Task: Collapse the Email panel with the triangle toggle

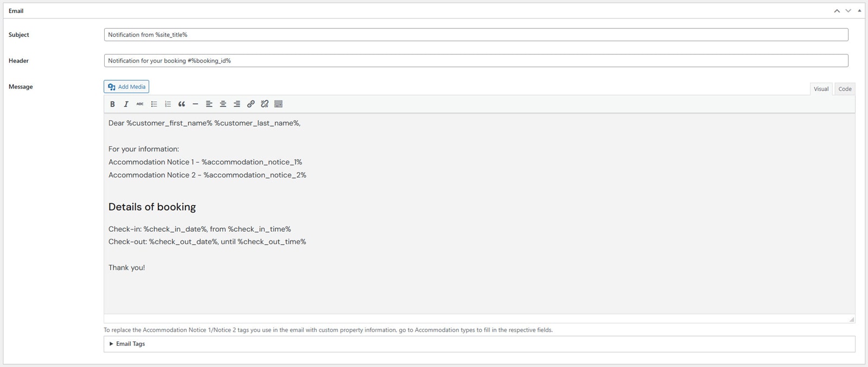Action: 859,11
